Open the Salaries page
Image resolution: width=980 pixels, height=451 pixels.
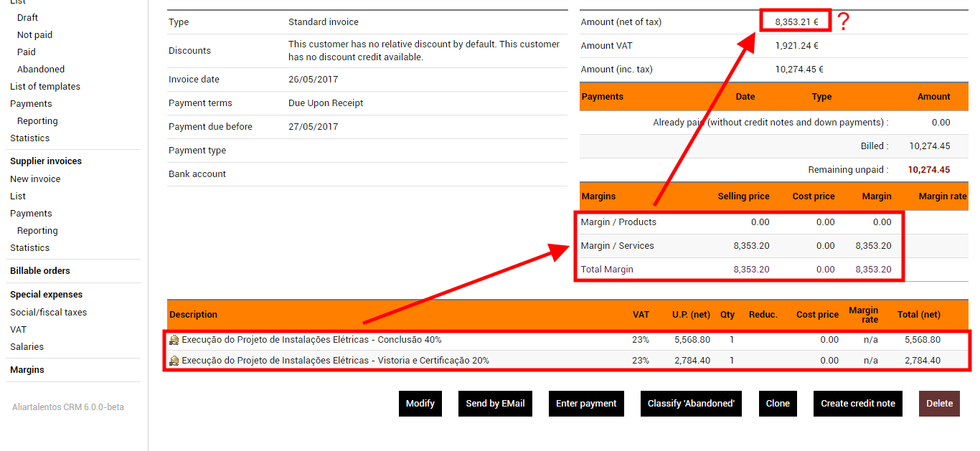tap(26, 346)
